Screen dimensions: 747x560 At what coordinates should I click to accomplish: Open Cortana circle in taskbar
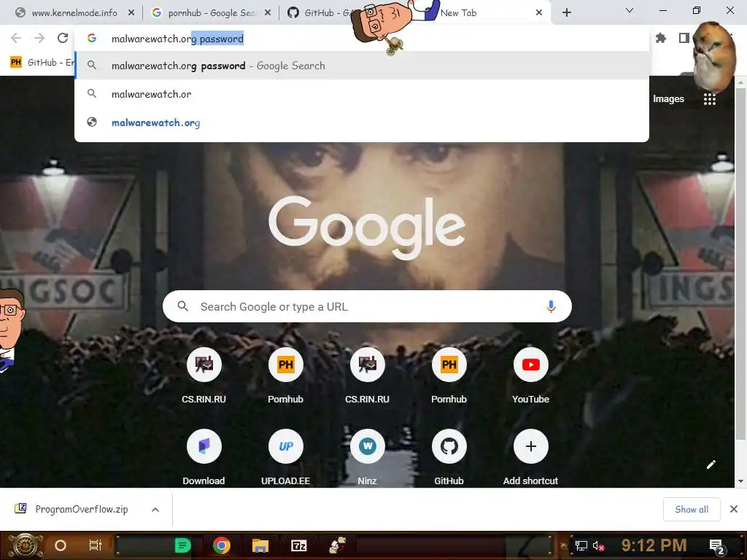[x=60, y=545]
